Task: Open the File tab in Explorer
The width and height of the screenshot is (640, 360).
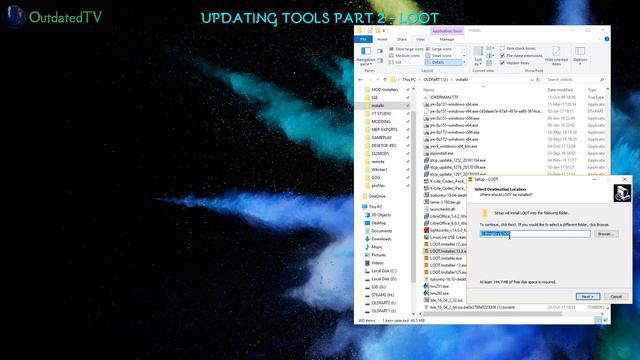Action: click(363, 39)
